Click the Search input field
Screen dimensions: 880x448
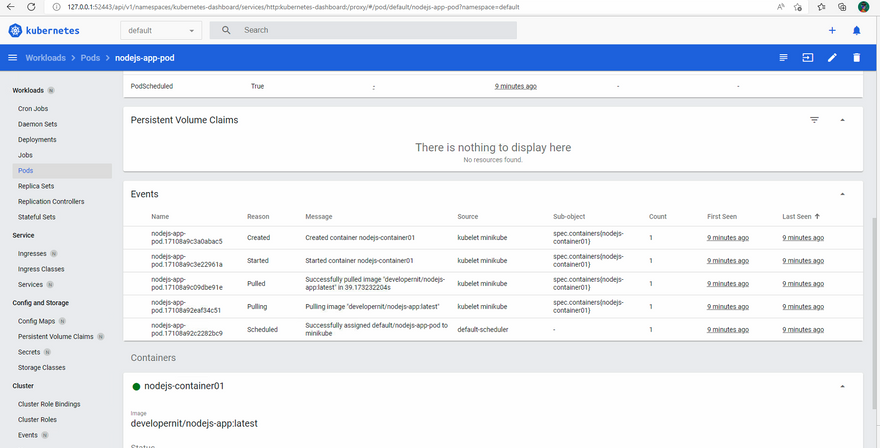(375, 30)
